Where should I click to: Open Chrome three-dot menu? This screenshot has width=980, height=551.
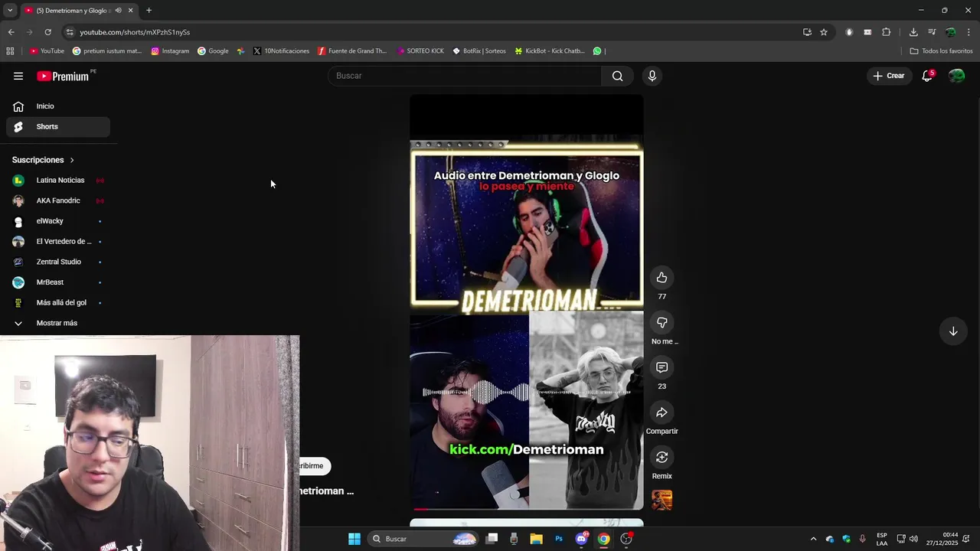point(969,32)
